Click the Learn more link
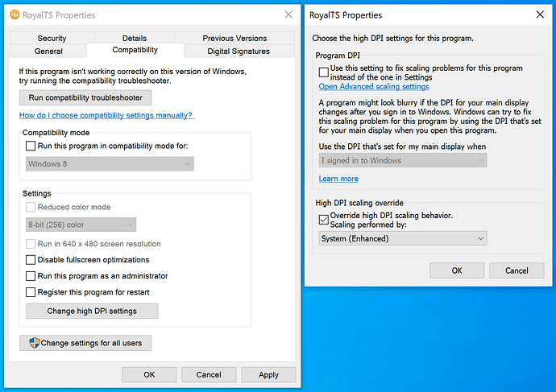Image resolution: width=556 pixels, height=392 pixels. [338, 179]
